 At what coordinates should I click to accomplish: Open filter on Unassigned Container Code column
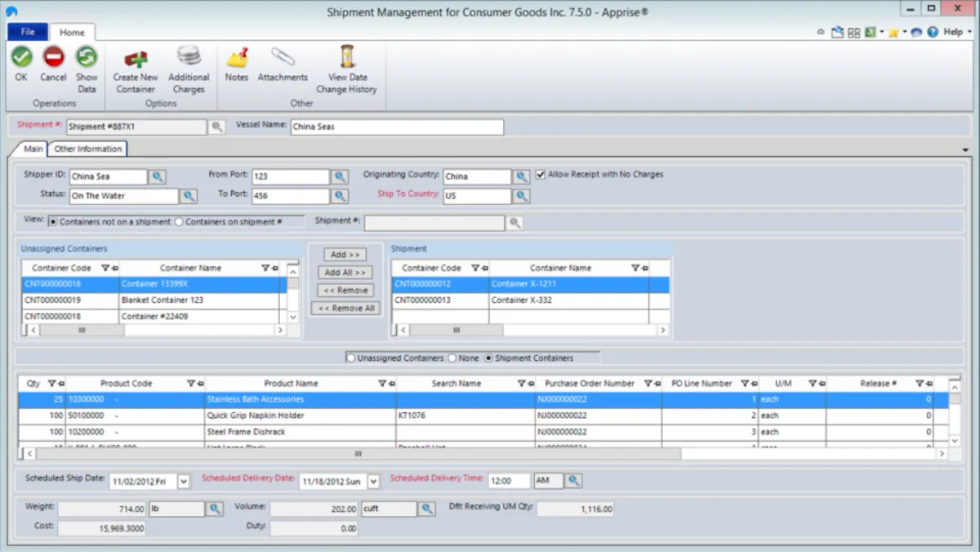[x=105, y=268]
